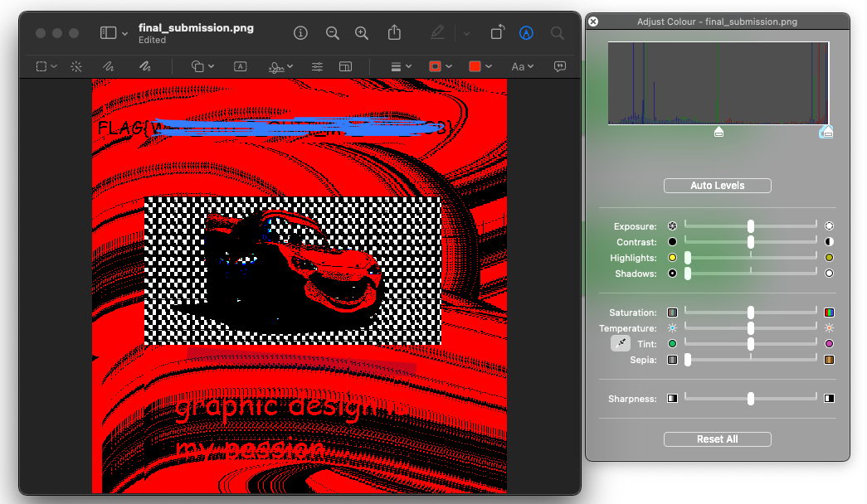Image resolution: width=867 pixels, height=504 pixels.
Task: Show the image info inspector
Action: [x=300, y=33]
